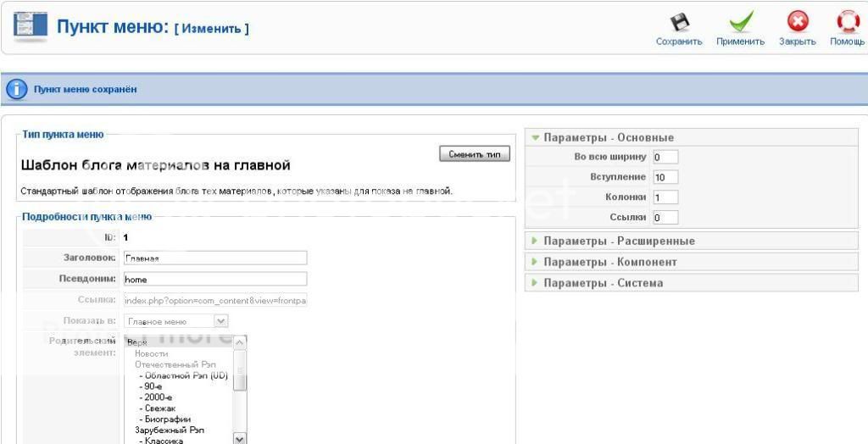Image resolution: width=868 pixels, height=444 pixels.
Task: Click the blue info icon in message bar
Action: click(x=17, y=89)
